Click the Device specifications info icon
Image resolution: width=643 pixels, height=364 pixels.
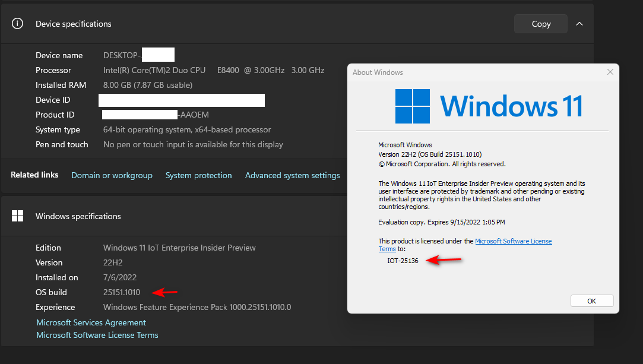point(17,24)
